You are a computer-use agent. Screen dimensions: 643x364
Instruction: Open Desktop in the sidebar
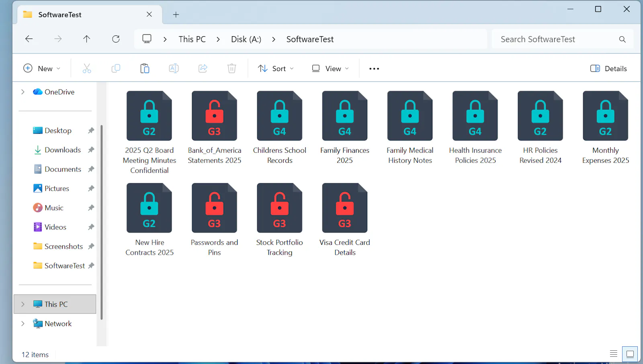point(58,131)
